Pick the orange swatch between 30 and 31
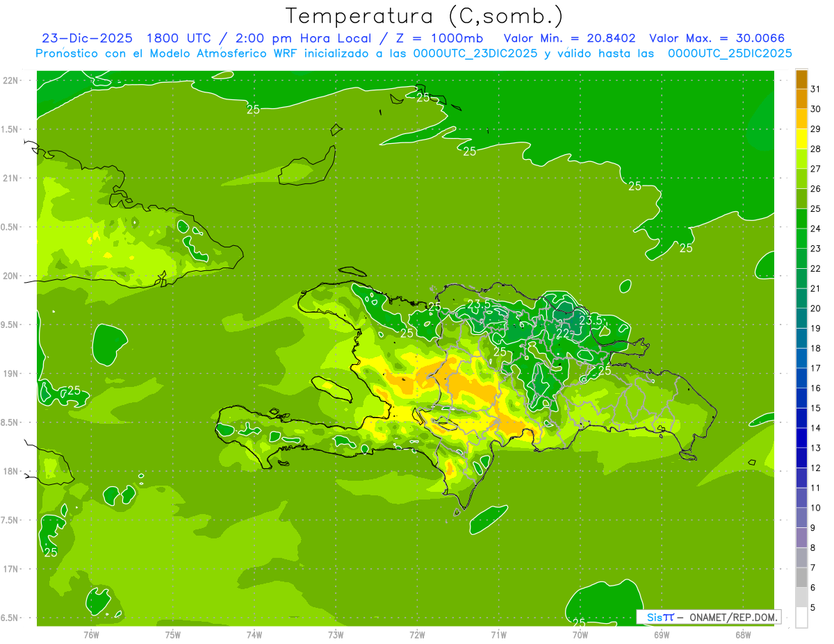834x644 pixels. (801, 99)
